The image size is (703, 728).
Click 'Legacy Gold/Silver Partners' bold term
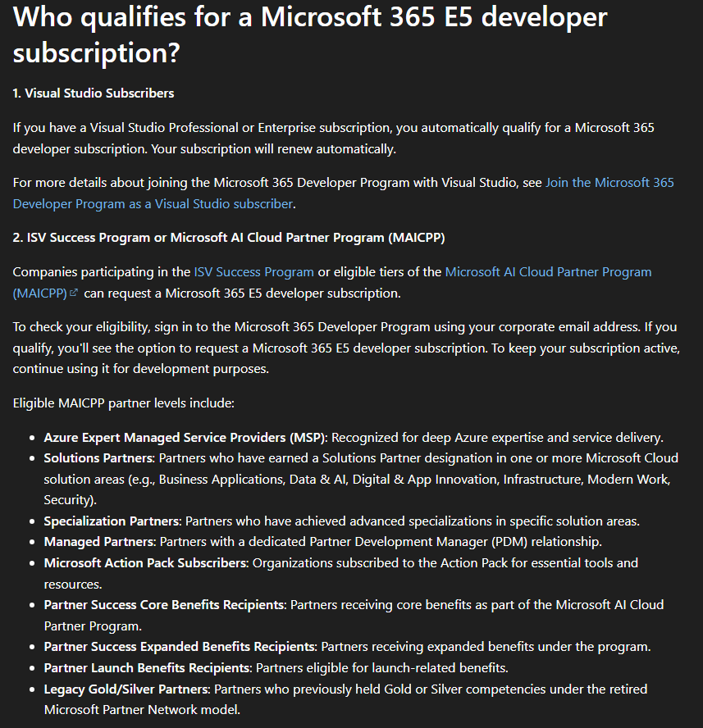[x=127, y=689]
